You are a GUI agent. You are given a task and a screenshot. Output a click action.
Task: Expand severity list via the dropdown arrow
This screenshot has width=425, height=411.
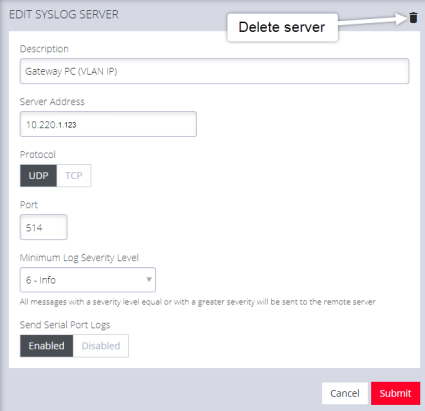(x=149, y=279)
